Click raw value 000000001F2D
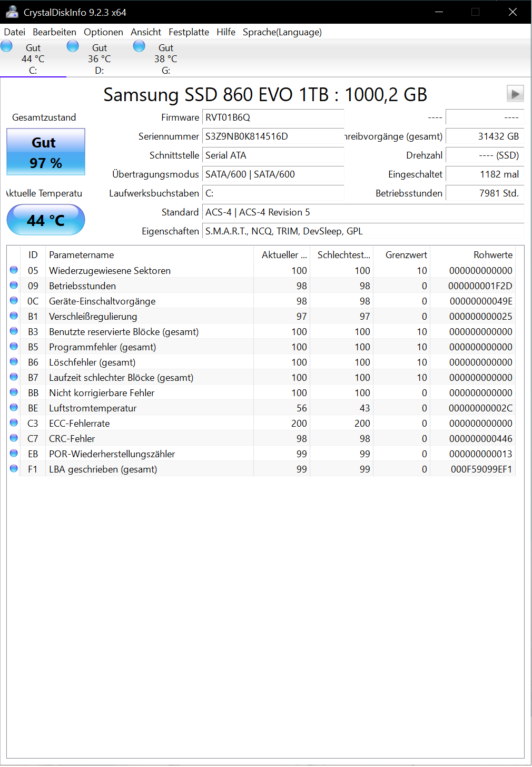Image resolution: width=532 pixels, height=767 pixels. point(480,286)
